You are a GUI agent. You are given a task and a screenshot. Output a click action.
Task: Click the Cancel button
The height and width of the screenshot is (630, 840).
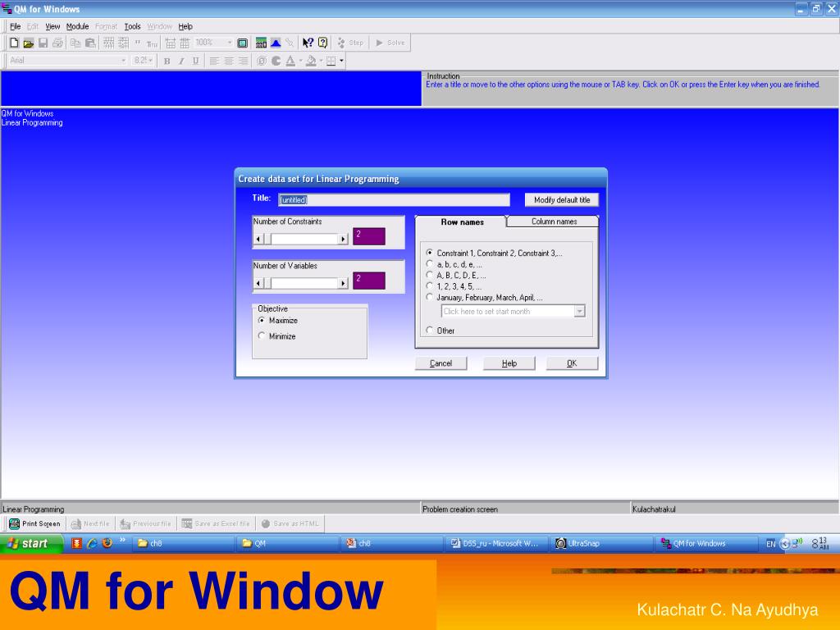pos(441,363)
